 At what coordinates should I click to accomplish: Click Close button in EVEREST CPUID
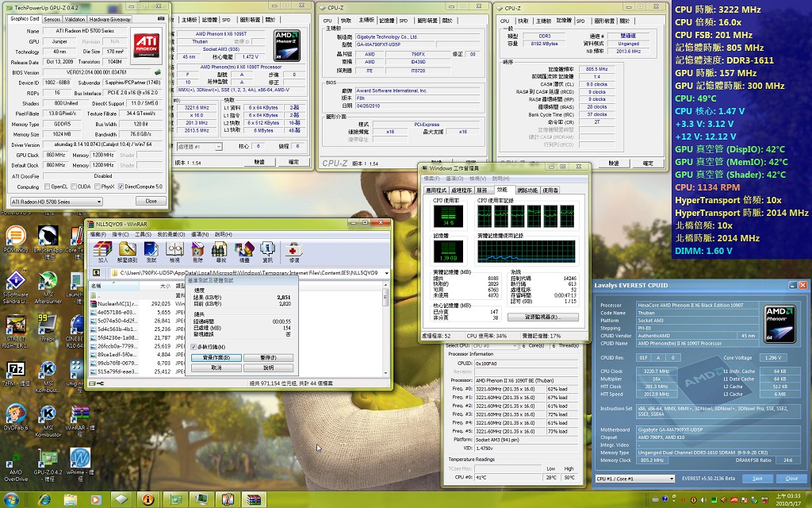[x=791, y=479]
